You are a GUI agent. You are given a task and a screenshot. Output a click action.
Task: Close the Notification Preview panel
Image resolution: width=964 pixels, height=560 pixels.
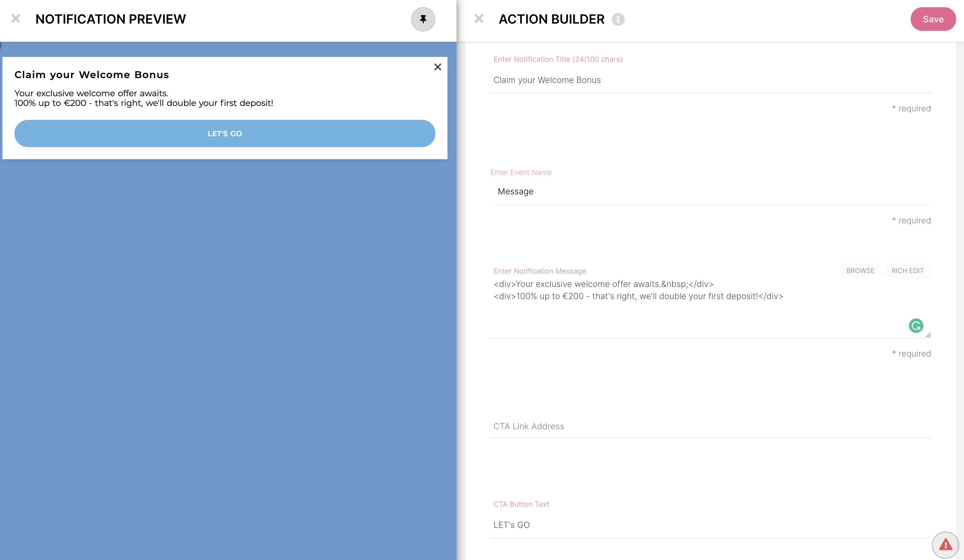(x=16, y=18)
